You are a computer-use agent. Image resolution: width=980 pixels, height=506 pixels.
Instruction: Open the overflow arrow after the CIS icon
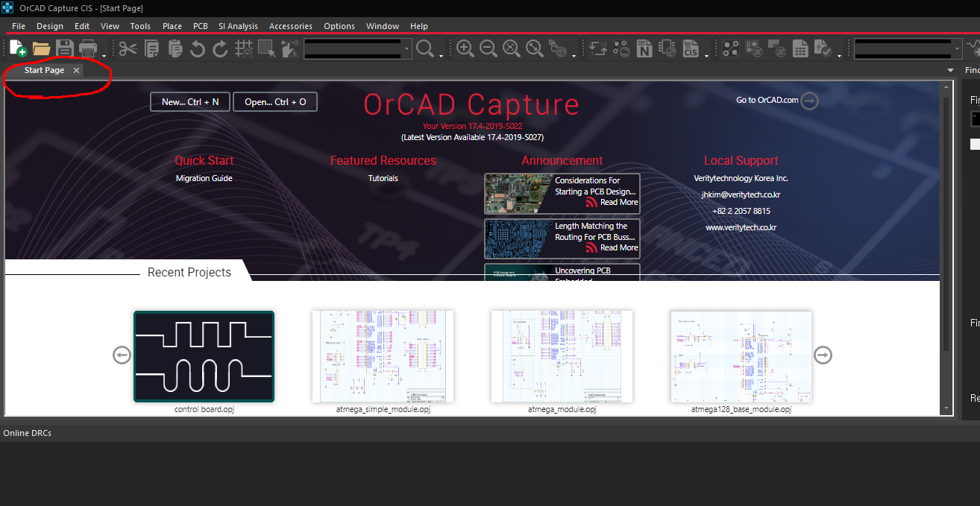(x=706, y=55)
